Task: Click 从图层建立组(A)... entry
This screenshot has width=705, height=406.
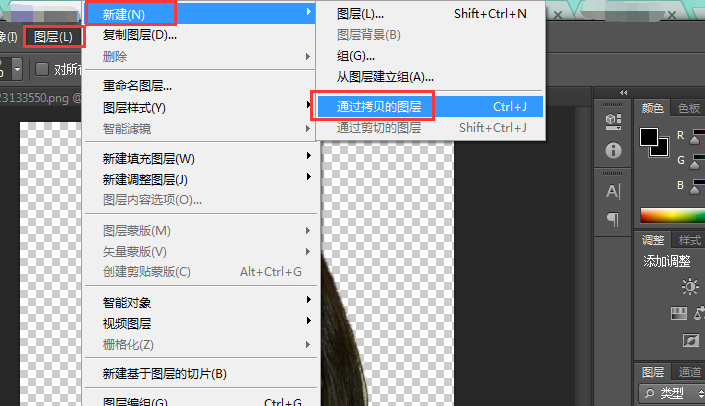Action: 385,77
